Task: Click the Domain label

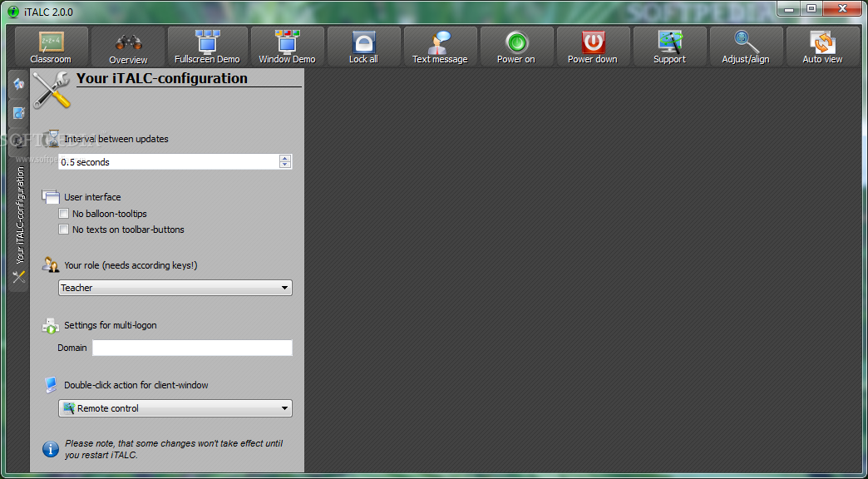Action: pyautogui.click(x=72, y=348)
